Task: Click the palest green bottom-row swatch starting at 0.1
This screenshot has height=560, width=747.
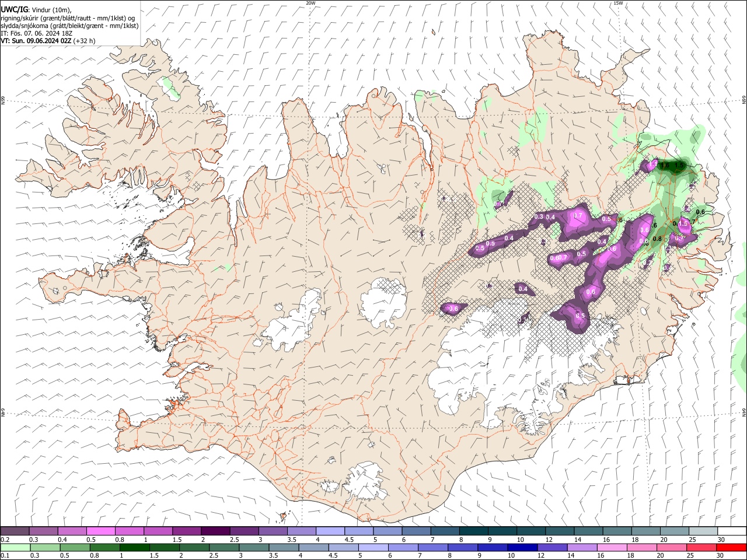Action: (15, 547)
